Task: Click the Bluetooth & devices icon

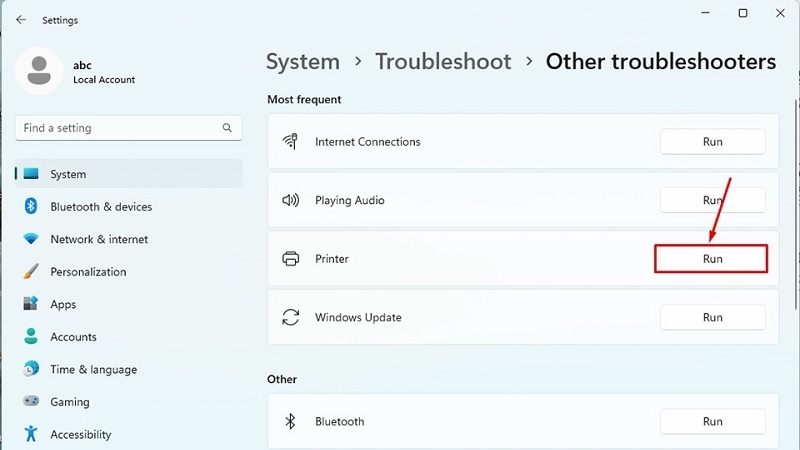Action: pyautogui.click(x=31, y=206)
